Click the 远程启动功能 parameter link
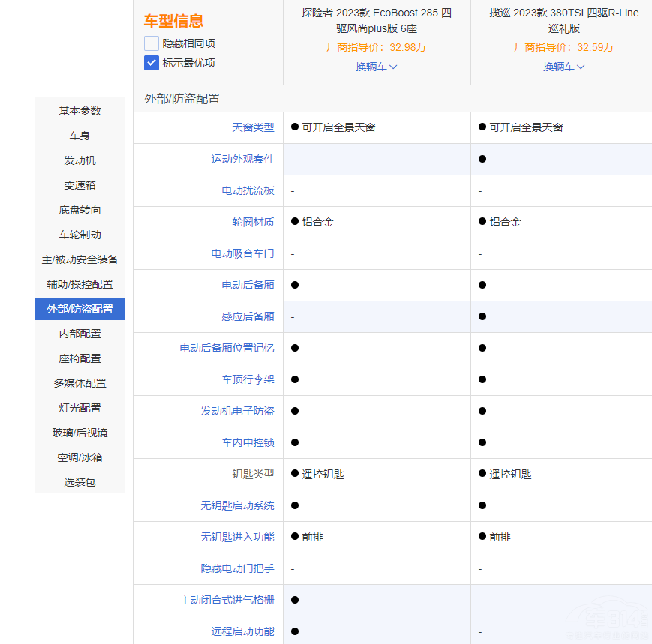Screen dimensions: 652x644 [242, 631]
